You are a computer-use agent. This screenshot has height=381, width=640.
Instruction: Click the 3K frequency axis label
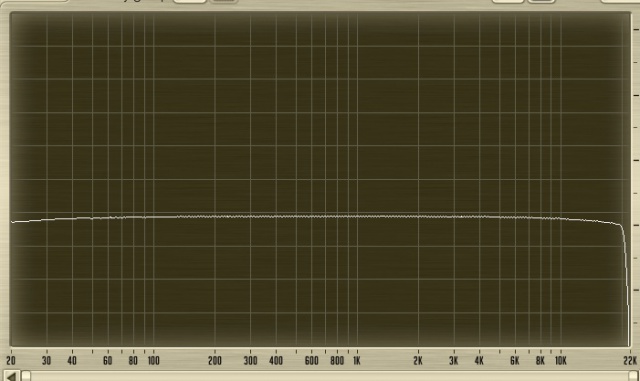click(453, 361)
